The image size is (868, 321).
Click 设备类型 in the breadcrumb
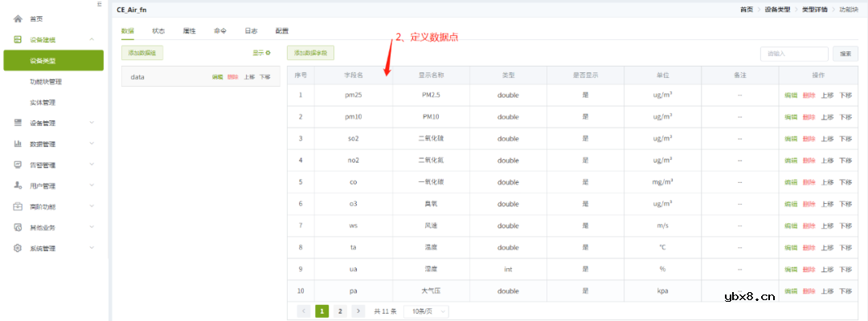click(777, 10)
